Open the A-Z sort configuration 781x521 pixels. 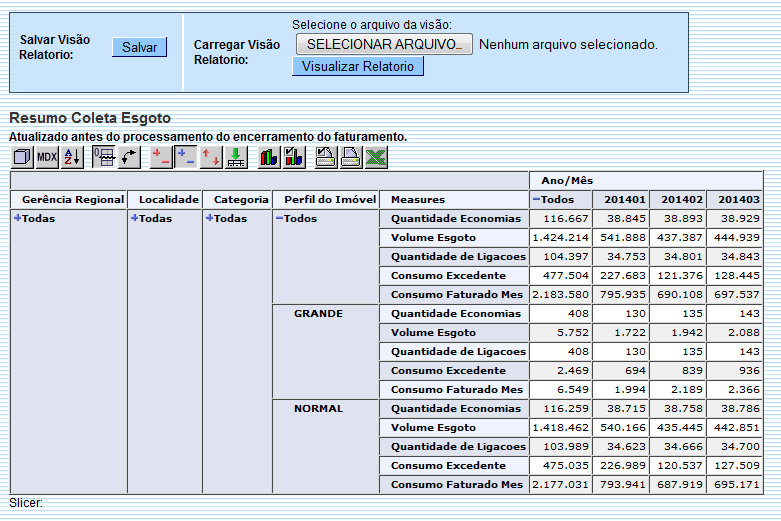(x=73, y=156)
